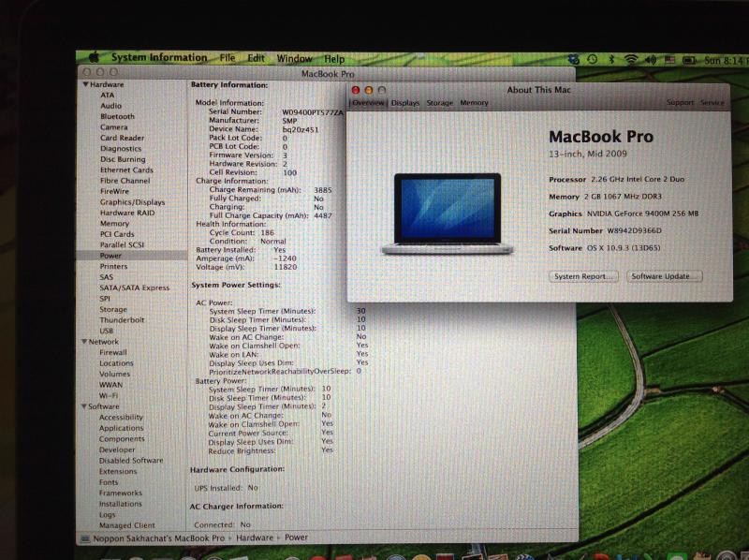The width and height of the screenshot is (749, 560).
Task: Select Extensions under Software
Action: pos(118,471)
